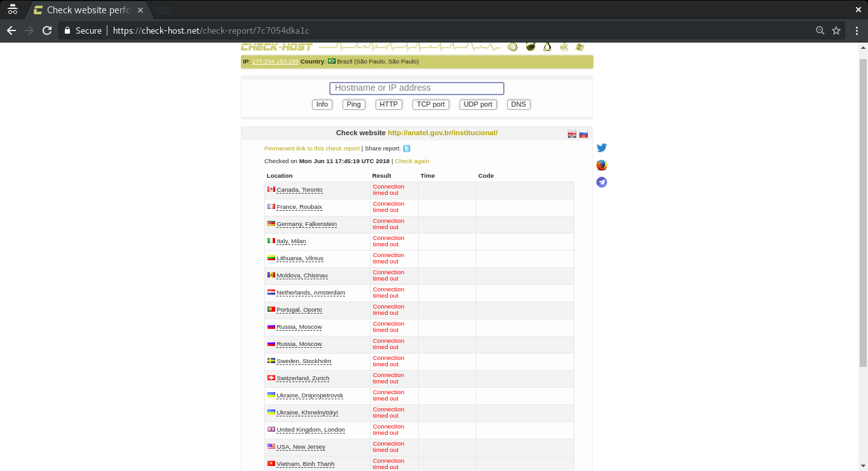This screenshot has height=471, width=868.
Task: Click the HTTP check button
Action: click(x=389, y=105)
